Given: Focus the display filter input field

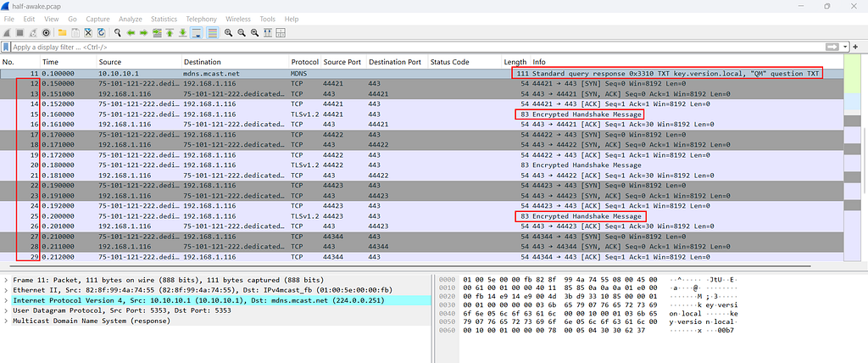Looking at the screenshot, I should (415, 47).
